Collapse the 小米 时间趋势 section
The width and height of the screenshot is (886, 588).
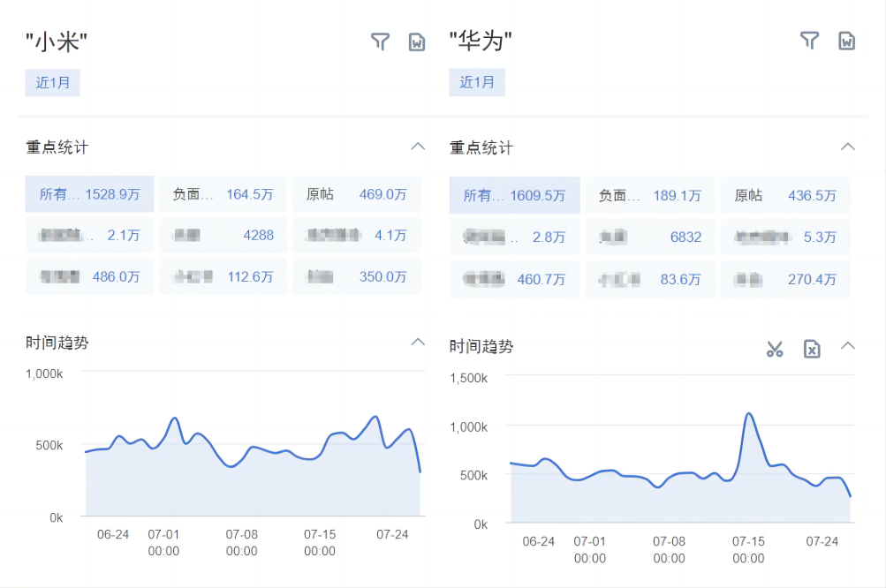(418, 342)
